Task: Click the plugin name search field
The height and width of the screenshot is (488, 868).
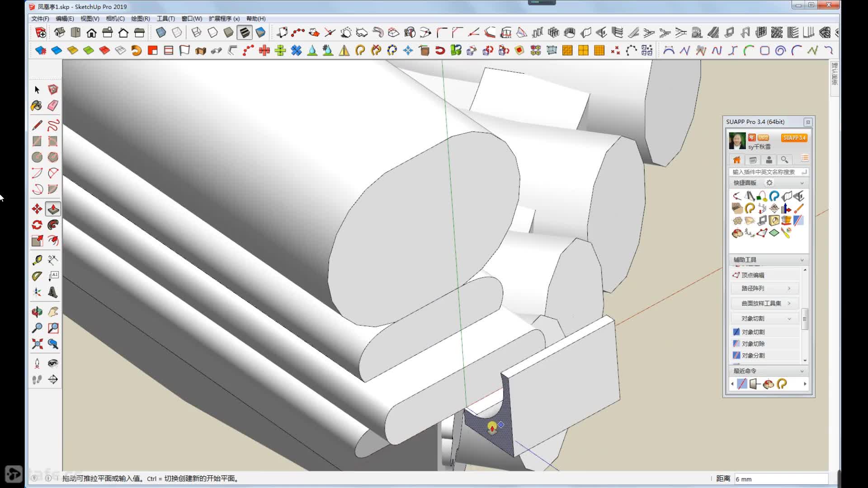Action: (769, 172)
